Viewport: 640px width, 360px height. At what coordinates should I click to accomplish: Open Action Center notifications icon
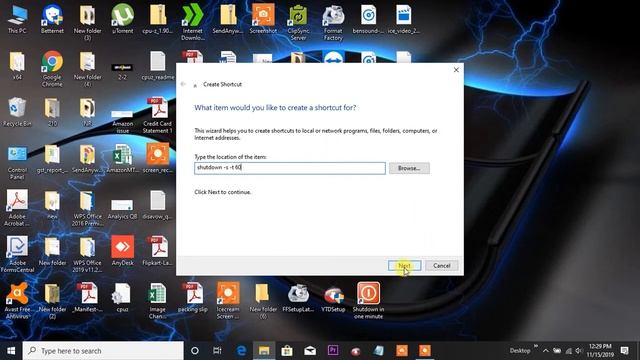click(x=624, y=351)
